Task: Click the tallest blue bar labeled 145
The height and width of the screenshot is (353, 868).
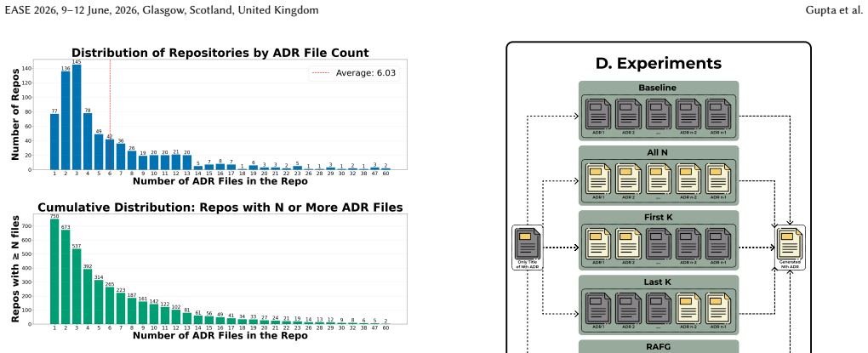Action: 77,117
